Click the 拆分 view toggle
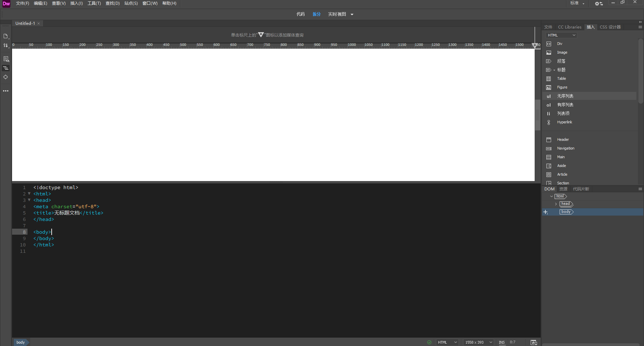The image size is (644, 346). pos(316,14)
